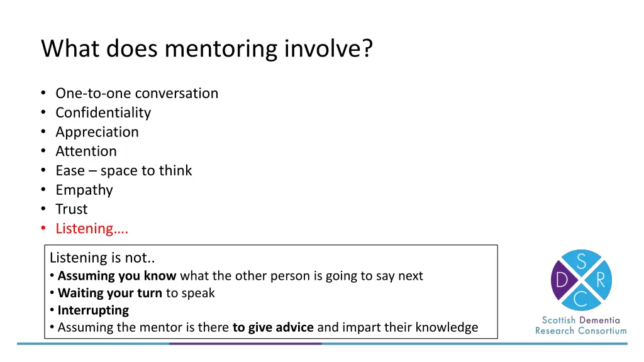644x362 pixels.
Task: Select the 'One-to-one conversation' bullet
Action: point(136,93)
